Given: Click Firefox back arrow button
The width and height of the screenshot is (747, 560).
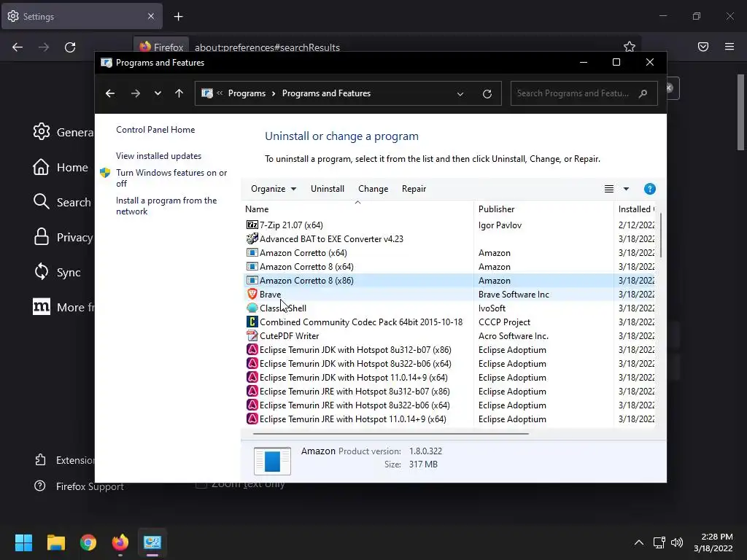Looking at the screenshot, I should (x=18, y=47).
